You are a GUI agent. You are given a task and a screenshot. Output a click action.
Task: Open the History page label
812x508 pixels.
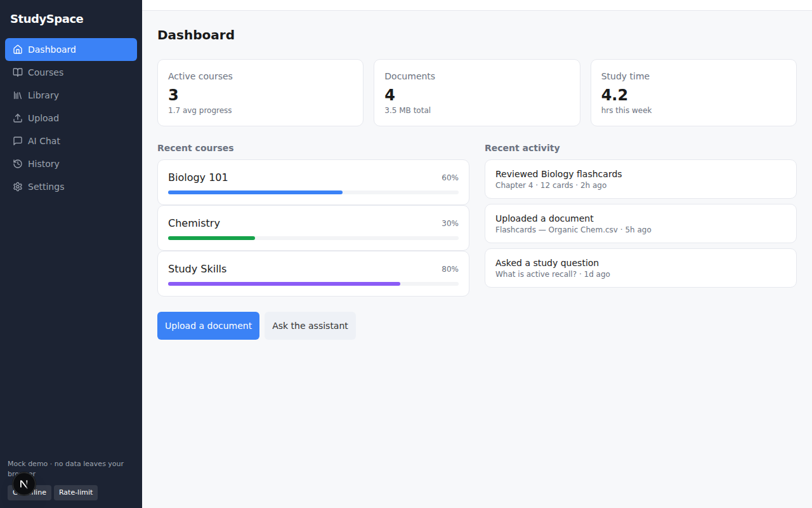(x=43, y=164)
